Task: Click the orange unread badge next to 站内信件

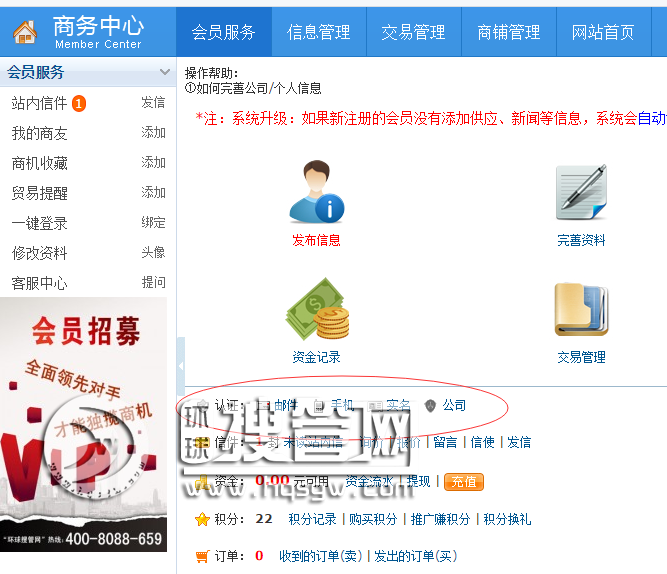Action: pyautogui.click(x=79, y=103)
